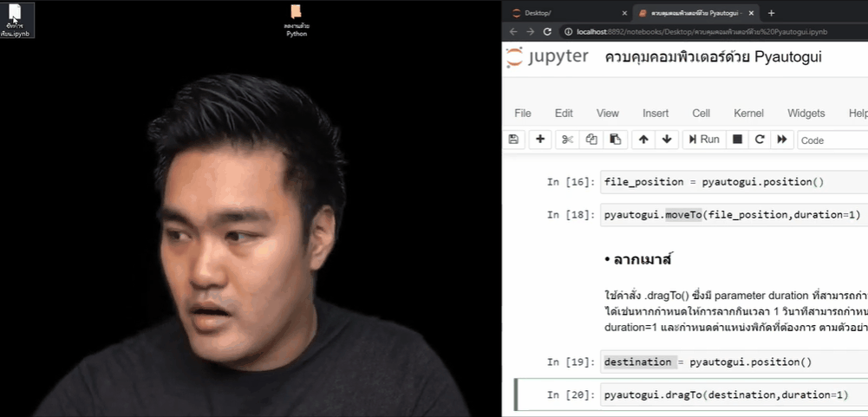The height and width of the screenshot is (417, 868).
Task: Paste cells below icon
Action: point(615,140)
